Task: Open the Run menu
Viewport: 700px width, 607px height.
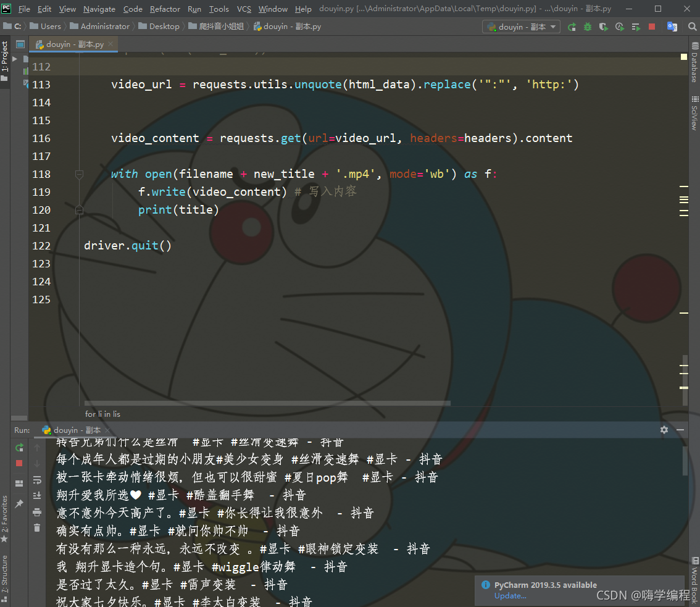Action: (x=194, y=9)
